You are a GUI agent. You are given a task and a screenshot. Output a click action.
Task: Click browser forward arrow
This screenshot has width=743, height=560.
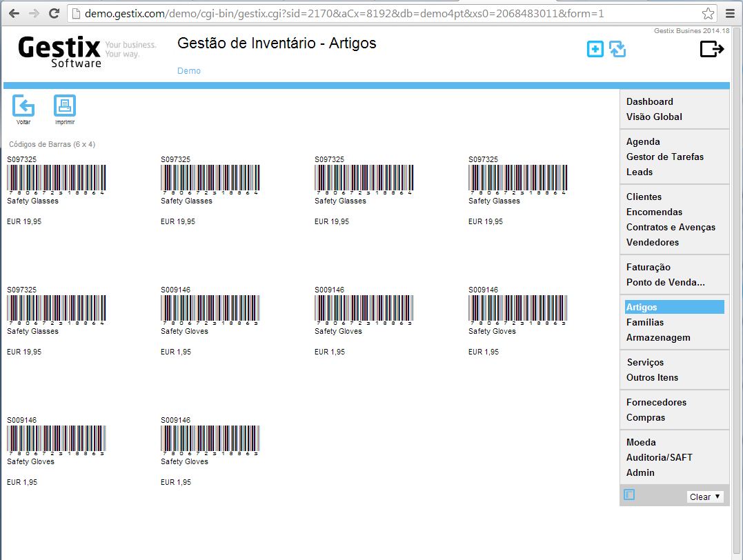click(x=34, y=13)
